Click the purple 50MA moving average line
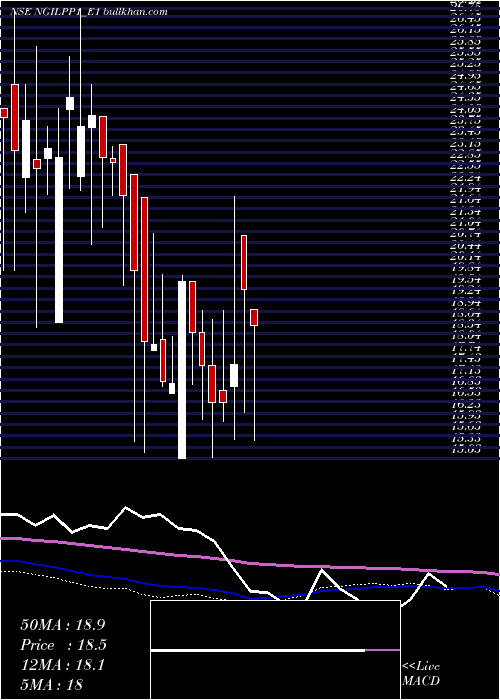The width and height of the screenshot is (500, 700). 250,562
